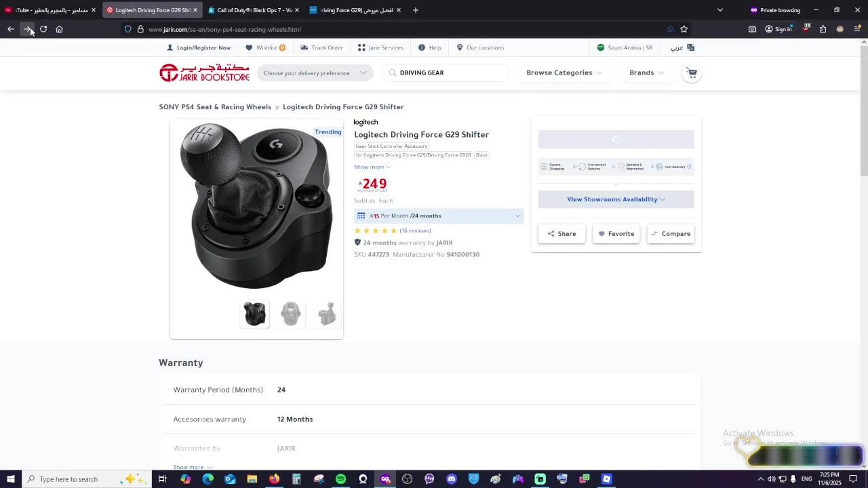Open Browse Categories dropdown
868x488 pixels.
point(564,73)
